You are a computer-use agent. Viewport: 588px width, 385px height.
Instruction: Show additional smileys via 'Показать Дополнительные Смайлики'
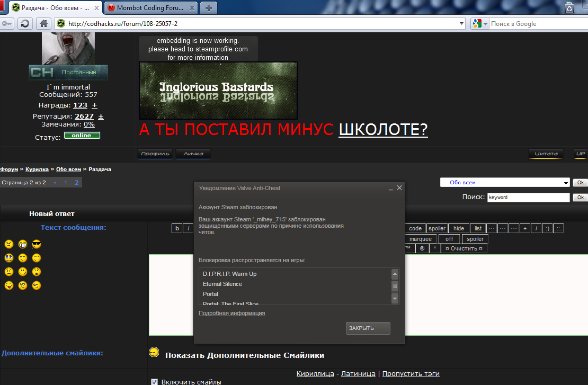(x=245, y=355)
